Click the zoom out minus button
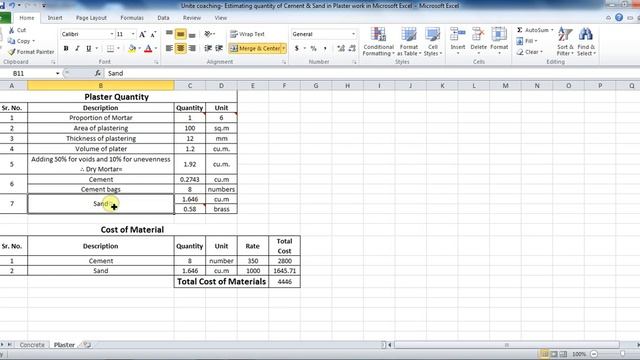640x360 pixels. [594, 354]
